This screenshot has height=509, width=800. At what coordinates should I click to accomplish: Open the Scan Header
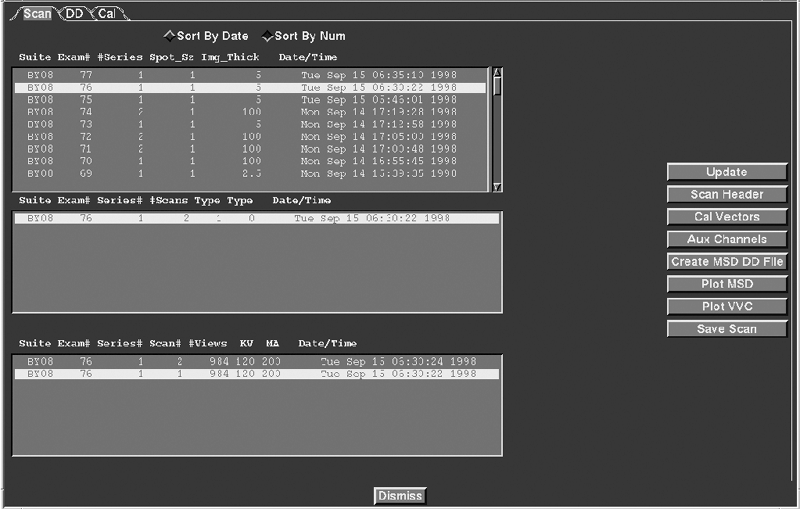point(726,194)
